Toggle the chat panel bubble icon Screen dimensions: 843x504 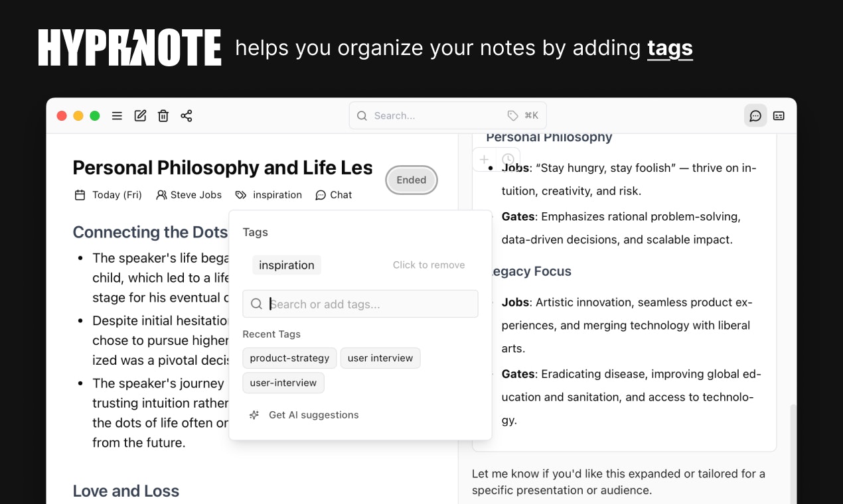point(755,116)
